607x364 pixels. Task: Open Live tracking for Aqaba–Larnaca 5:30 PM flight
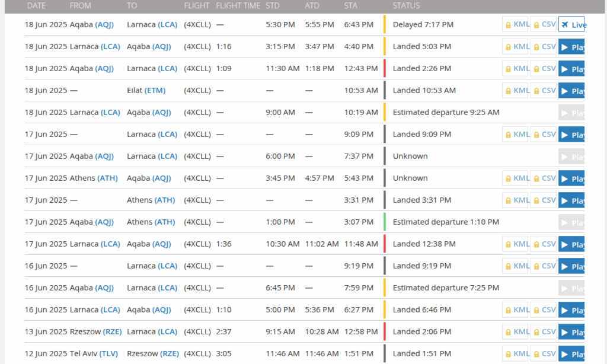(x=571, y=24)
